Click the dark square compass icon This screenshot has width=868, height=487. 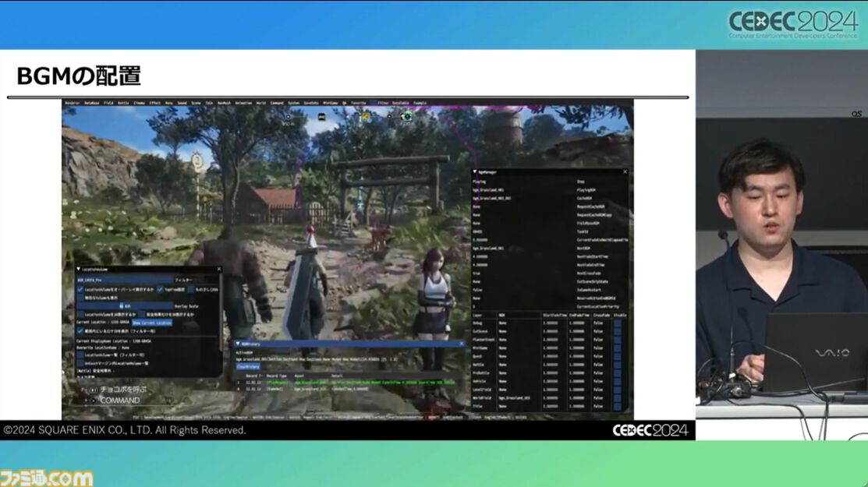click(x=321, y=117)
